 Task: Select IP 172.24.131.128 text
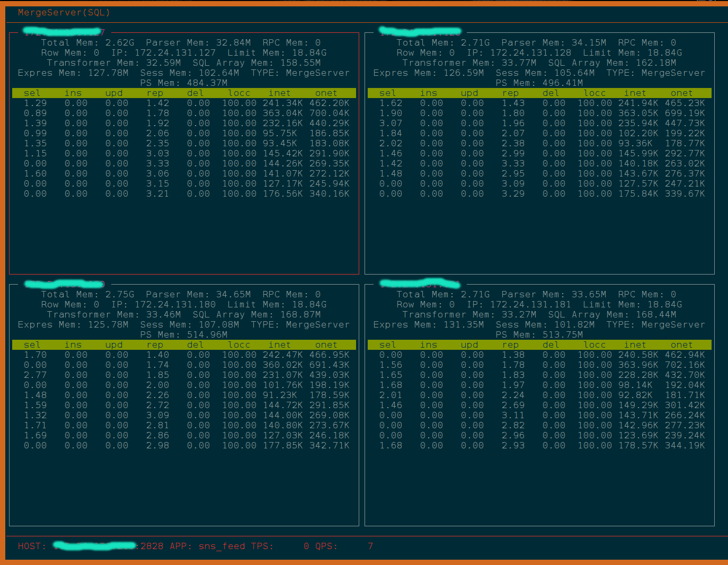point(531,52)
